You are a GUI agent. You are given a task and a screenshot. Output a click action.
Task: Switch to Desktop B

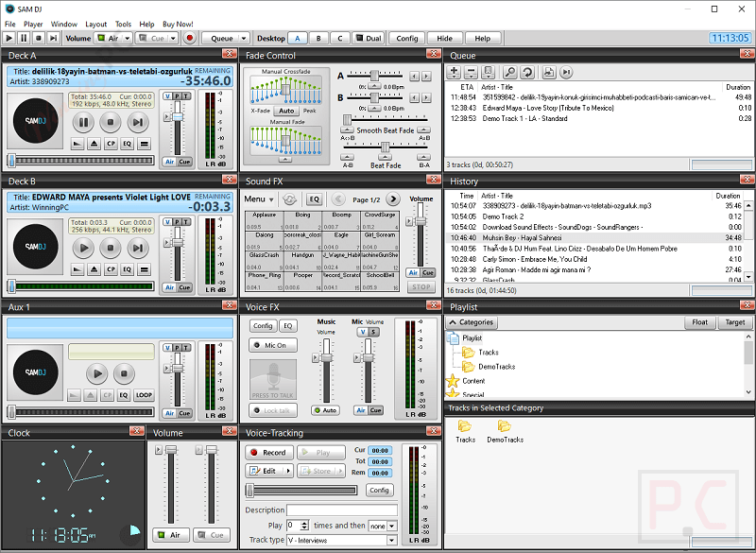tap(318, 38)
